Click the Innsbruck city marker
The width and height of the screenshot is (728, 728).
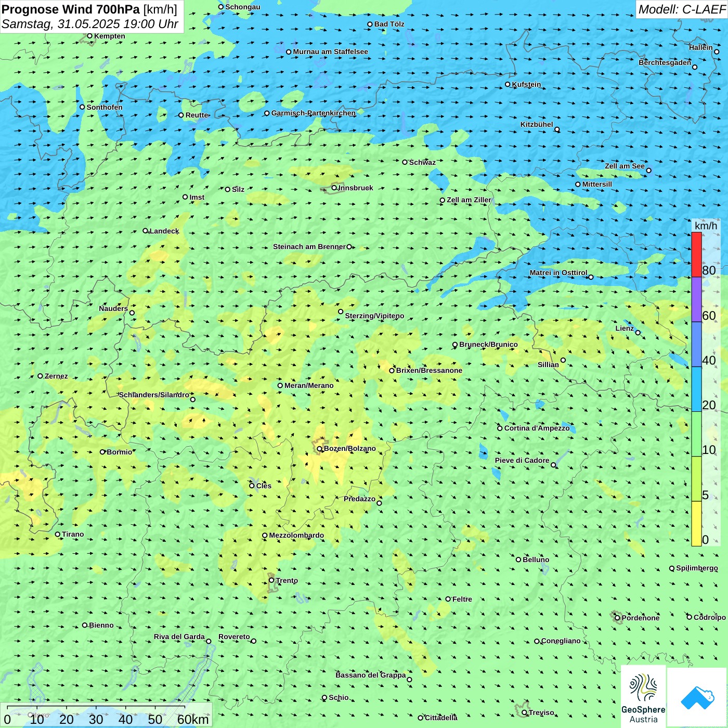click(334, 188)
